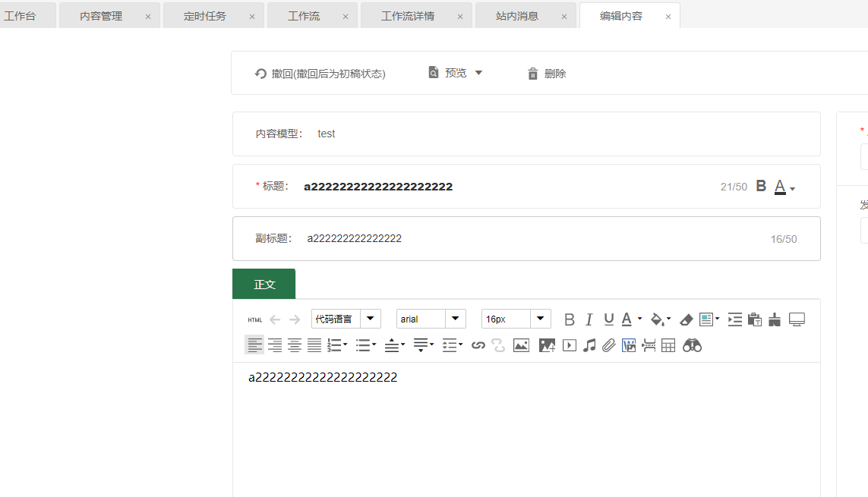Toggle bold for the title field
This screenshot has height=497, width=868.
[761, 187]
